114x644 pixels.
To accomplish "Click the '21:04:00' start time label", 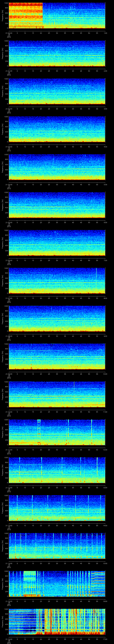I will pos(9,184).
